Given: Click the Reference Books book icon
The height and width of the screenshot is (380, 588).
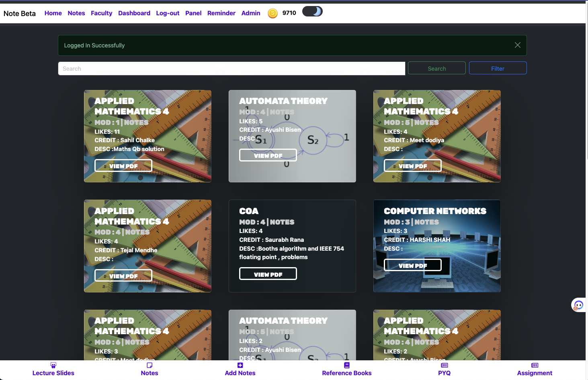Looking at the screenshot, I should [347, 365].
